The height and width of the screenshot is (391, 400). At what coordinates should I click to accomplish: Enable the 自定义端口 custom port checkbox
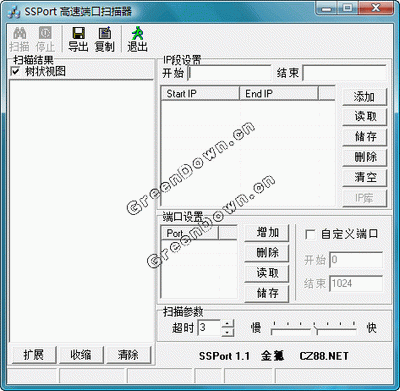pyautogui.click(x=310, y=234)
